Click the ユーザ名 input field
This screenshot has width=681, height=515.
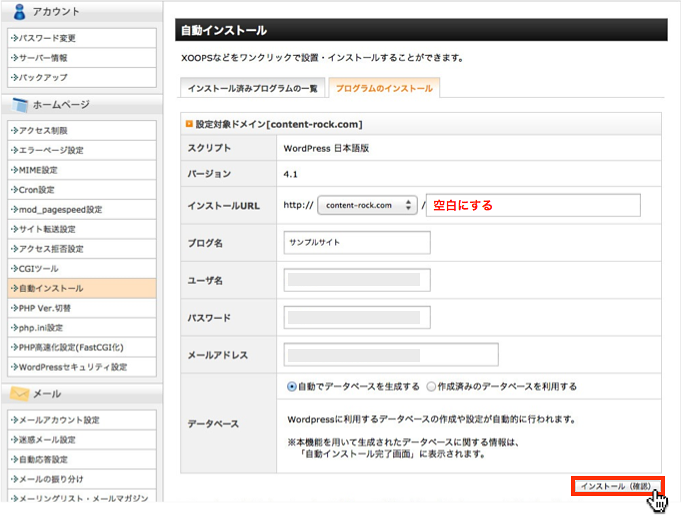click(x=357, y=280)
